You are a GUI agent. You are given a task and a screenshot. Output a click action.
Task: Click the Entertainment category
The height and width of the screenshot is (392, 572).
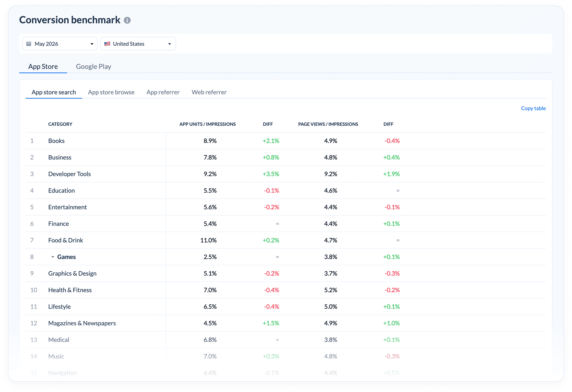coord(67,207)
